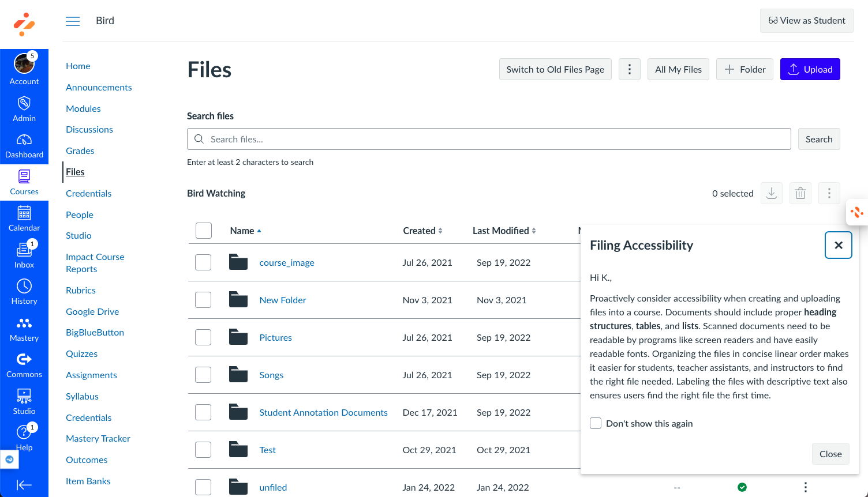The height and width of the screenshot is (497, 868).
Task: Click the download selected files icon
Action: point(772,193)
